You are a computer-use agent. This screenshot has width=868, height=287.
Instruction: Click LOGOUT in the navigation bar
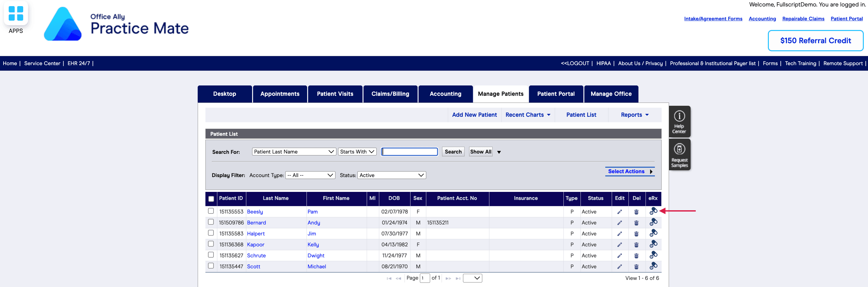pyautogui.click(x=575, y=64)
